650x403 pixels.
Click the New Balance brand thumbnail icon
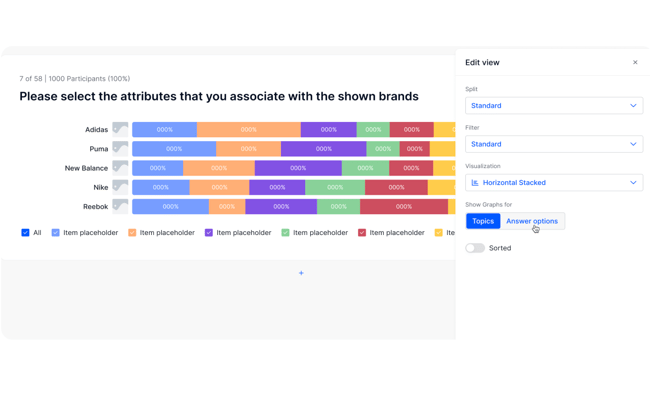120,168
